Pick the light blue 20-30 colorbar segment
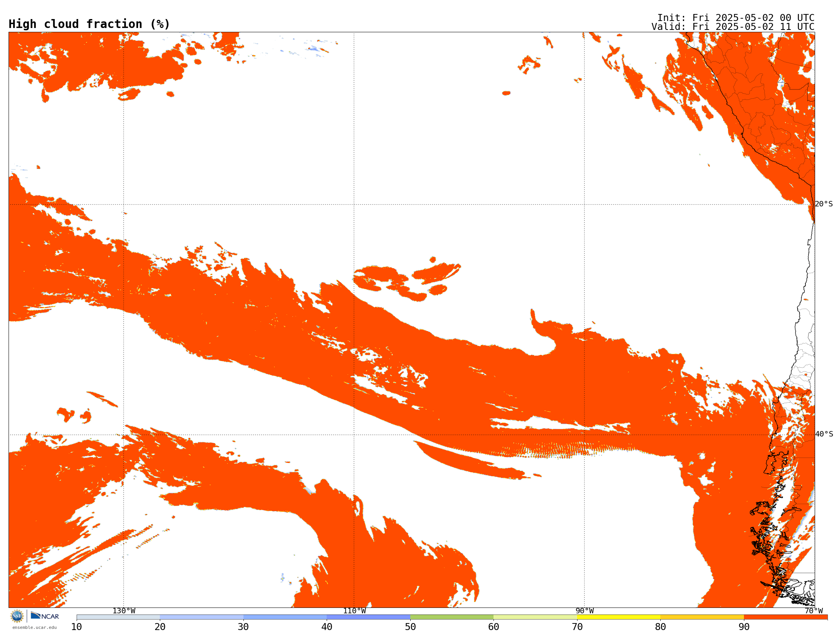Image resolution: width=840 pixels, height=632 pixels. (x=201, y=617)
